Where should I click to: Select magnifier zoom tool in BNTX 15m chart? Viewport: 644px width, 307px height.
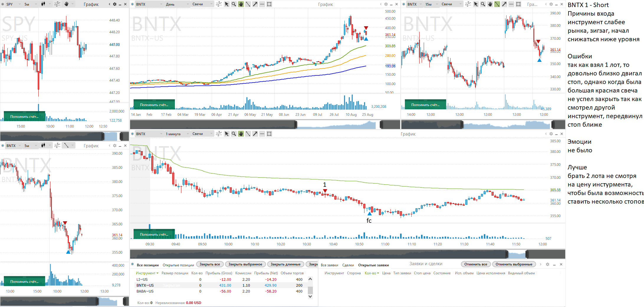tap(483, 4)
